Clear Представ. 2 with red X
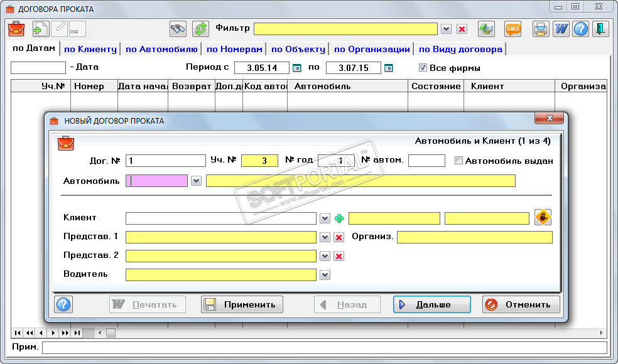Image resolution: width=618 pixels, height=364 pixels. (339, 257)
